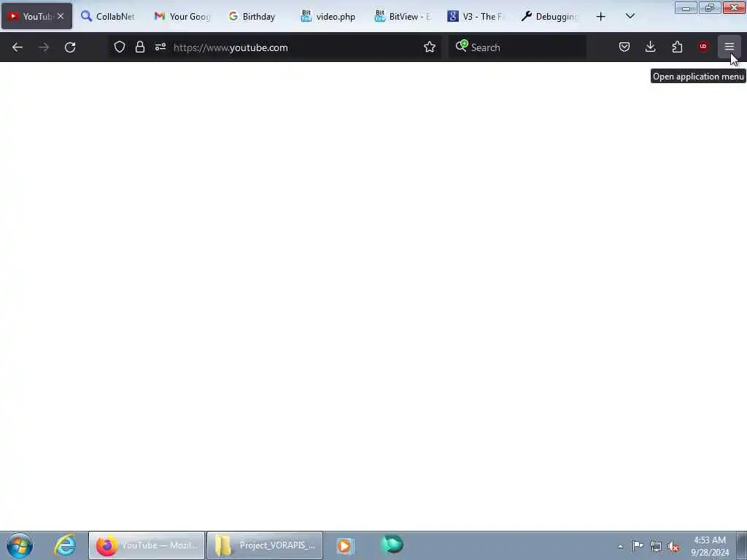Switch to the Debugging tab
Viewport: 747px width, 560px height.
tap(549, 16)
